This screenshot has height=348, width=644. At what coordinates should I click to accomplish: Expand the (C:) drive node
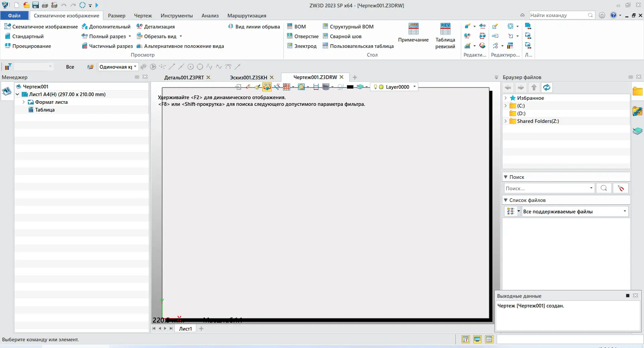pyautogui.click(x=505, y=106)
